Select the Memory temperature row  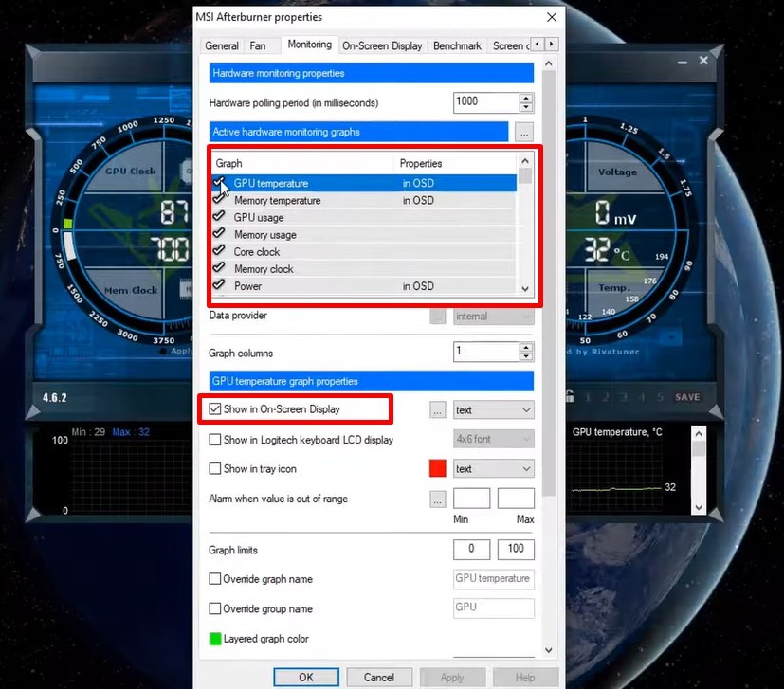point(364,201)
